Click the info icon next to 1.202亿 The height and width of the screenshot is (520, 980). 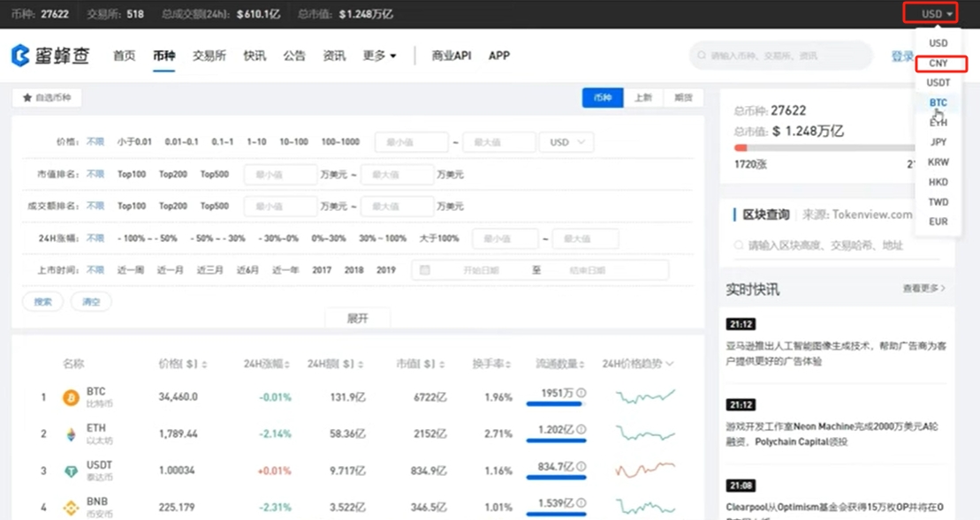tap(581, 429)
